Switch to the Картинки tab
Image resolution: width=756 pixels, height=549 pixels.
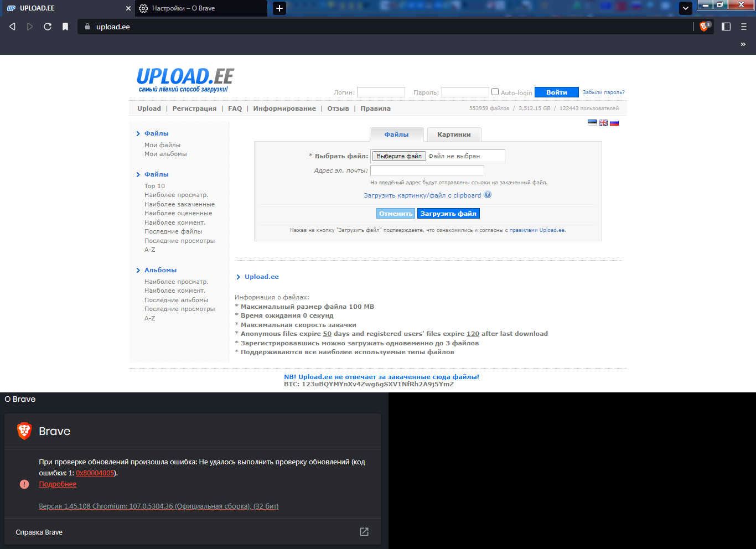point(454,134)
